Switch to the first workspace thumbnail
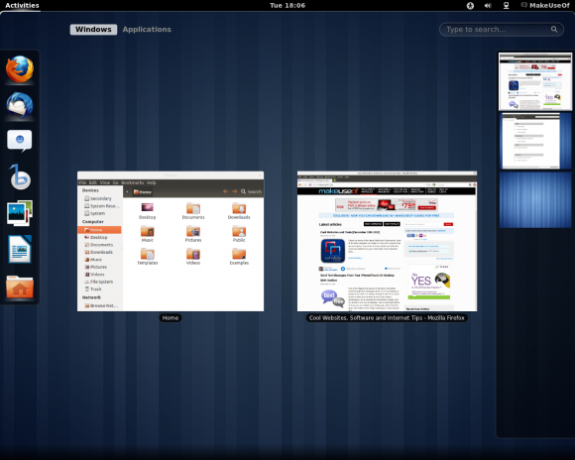The width and height of the screenshot is (575, 460). click(x=535, y=81)
